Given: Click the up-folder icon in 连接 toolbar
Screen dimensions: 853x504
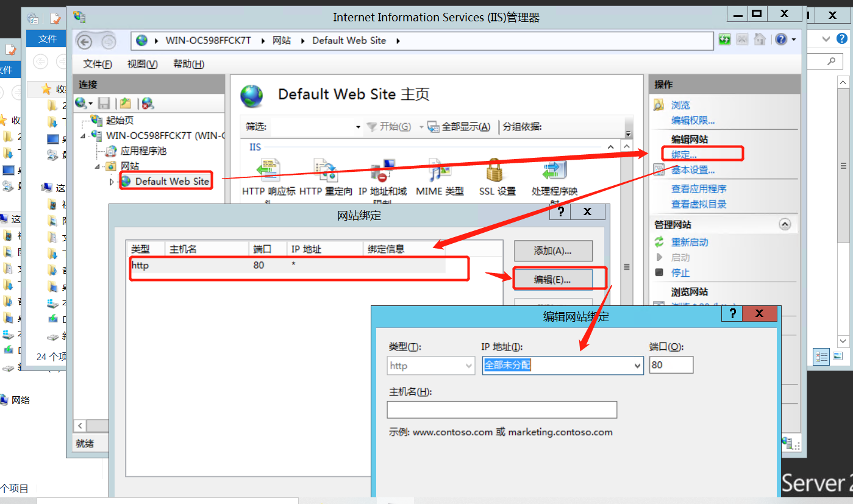Looking at the screenshot, I should (125, 103).
